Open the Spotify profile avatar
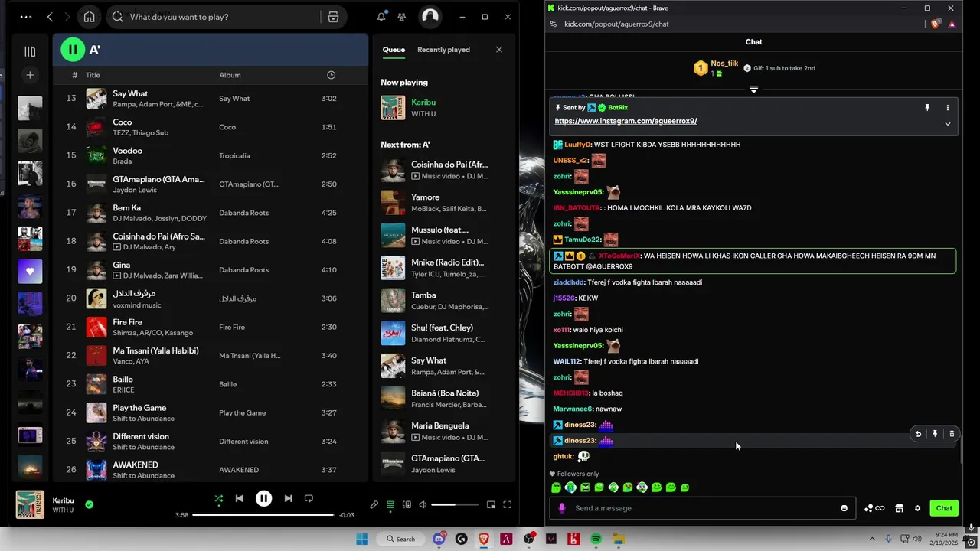This screenshot has width=980, height=551. 430,17
